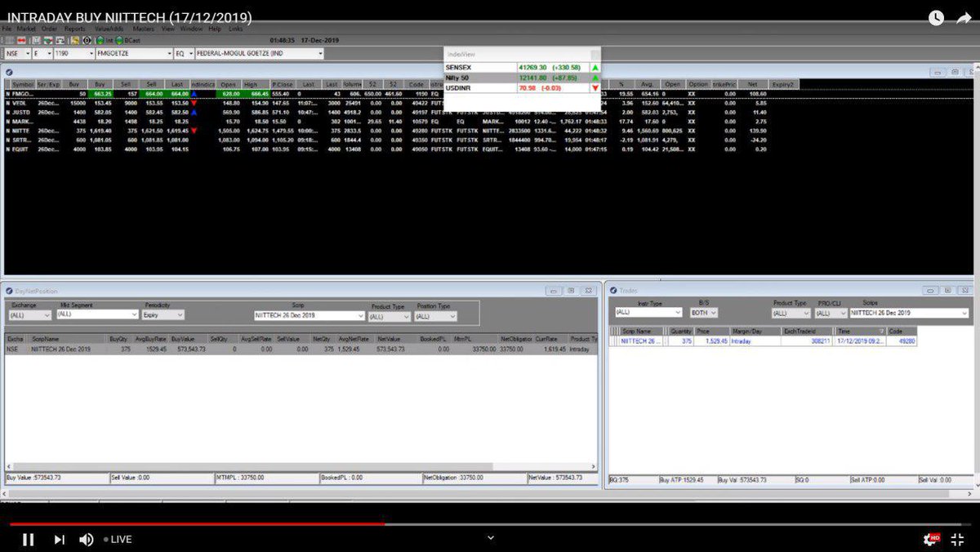Click the market watch window icon

click(8, 73)
